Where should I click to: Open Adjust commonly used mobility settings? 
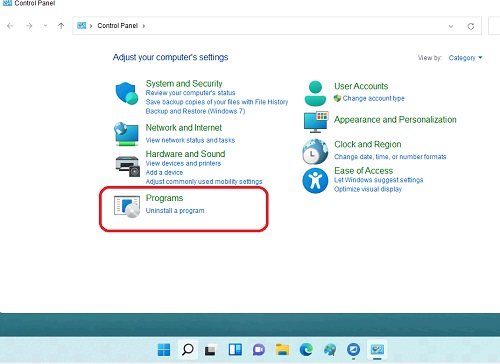coord(204,182)
